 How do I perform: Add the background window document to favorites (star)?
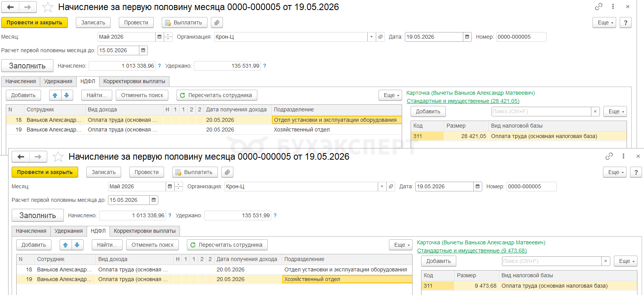(48, 7)
